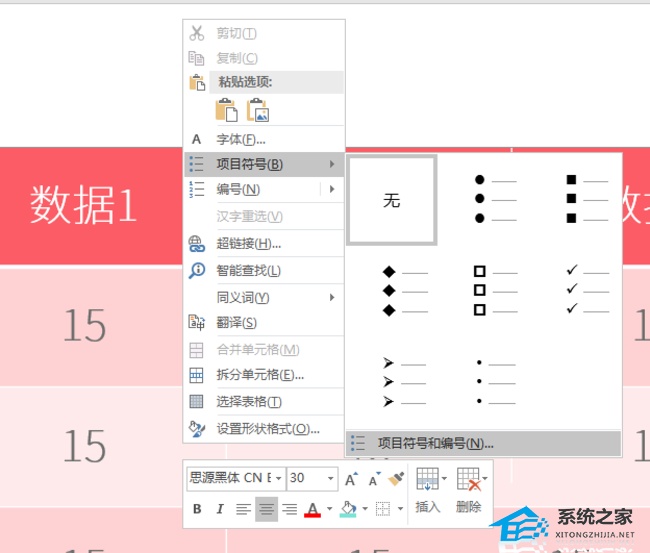
Task: Click the hyperlink globe icon
Action: pyautogui.click(x=196, y=244)
